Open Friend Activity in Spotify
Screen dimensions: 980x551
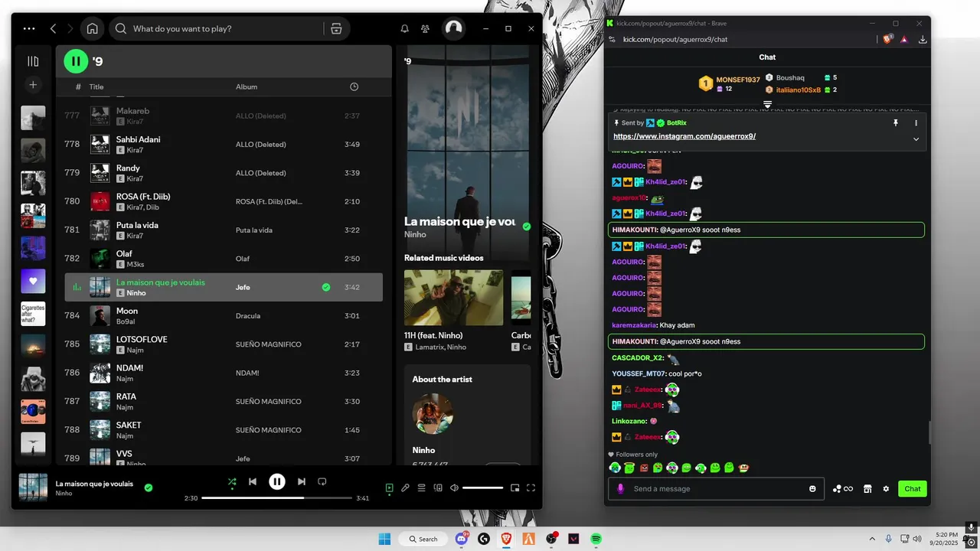coord(425,28)
